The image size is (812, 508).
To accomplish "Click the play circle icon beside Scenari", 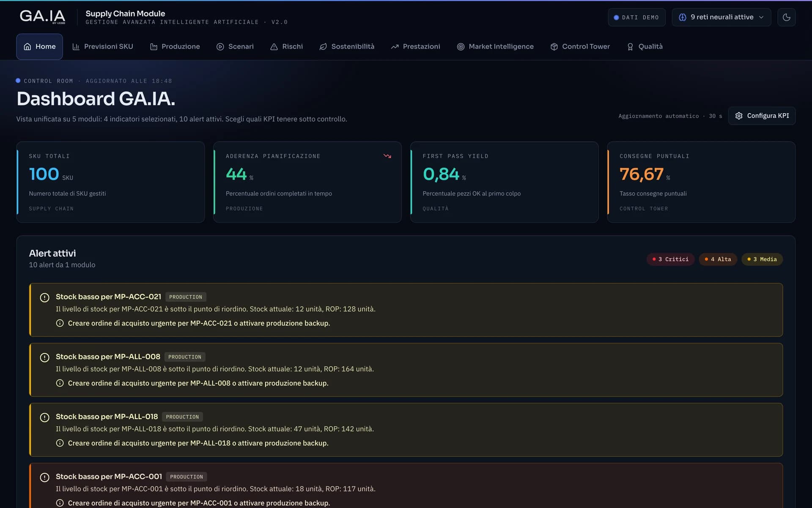I will click(x=220, y=47).
